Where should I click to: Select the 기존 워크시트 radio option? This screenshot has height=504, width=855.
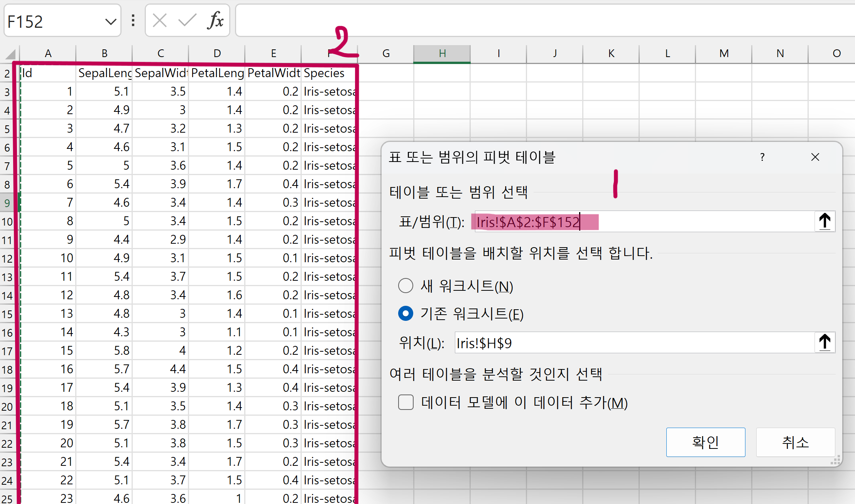tap(406, 314)
